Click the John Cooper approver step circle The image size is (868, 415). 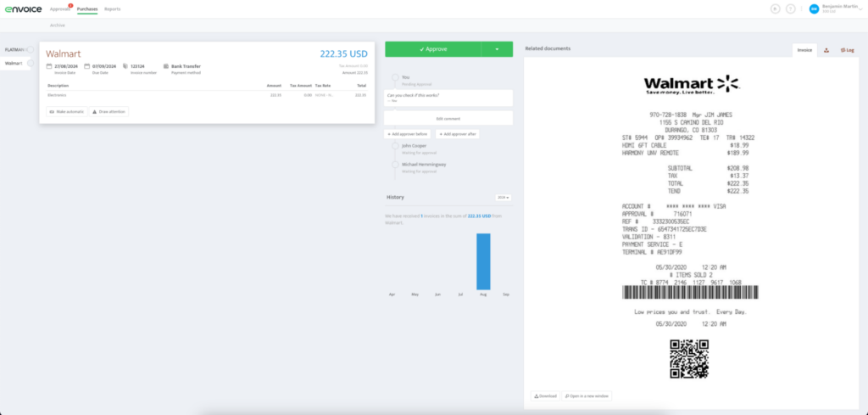click(395, 146)
